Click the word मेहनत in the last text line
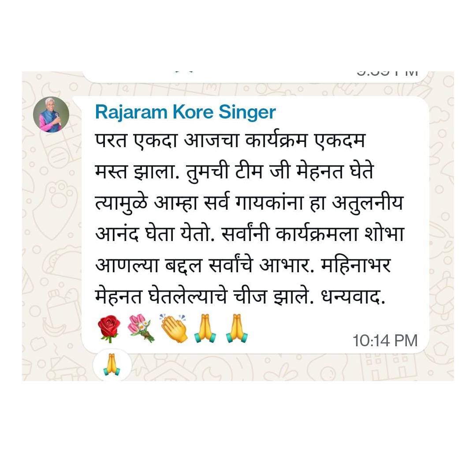Viewport: 476px width, 452px height. click(x=118, y=296)
